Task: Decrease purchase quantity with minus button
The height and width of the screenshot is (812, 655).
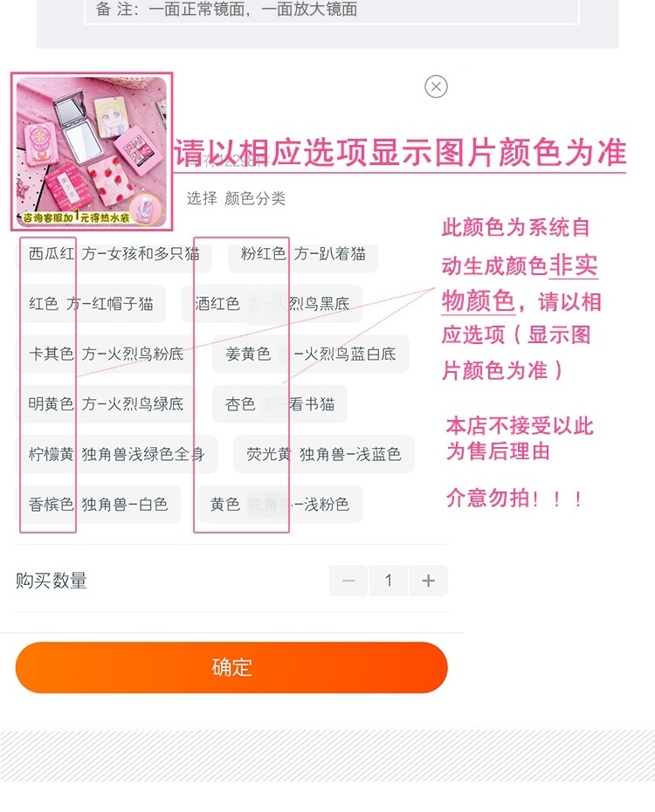Action: (x=348, y=581)
